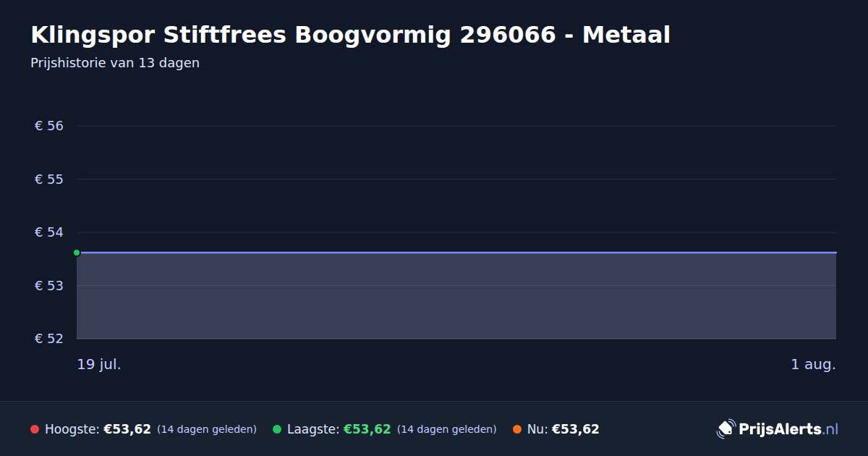Click the € 54 axis label
The width and height of the screenshot is (868, 456).
point(49,232)
